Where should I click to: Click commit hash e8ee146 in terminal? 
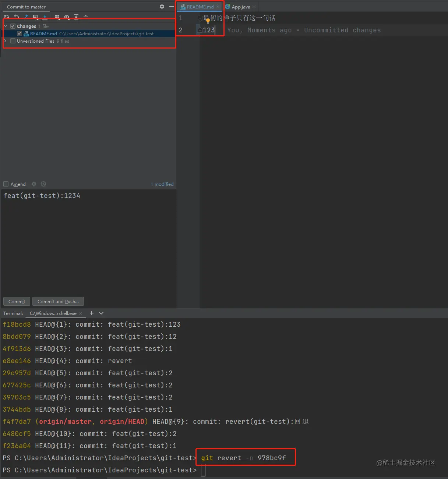tap(17, 361)
